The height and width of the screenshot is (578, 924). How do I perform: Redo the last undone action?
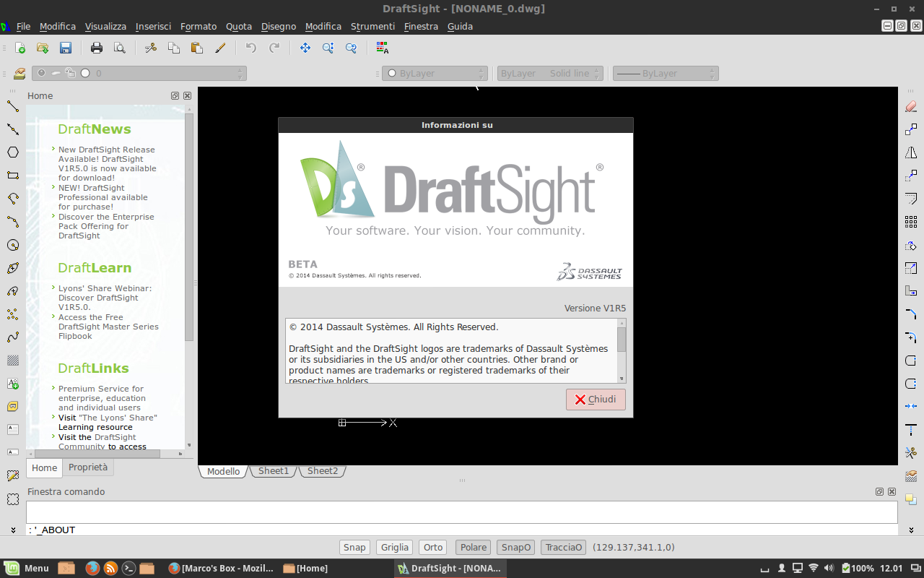point(274,48)
